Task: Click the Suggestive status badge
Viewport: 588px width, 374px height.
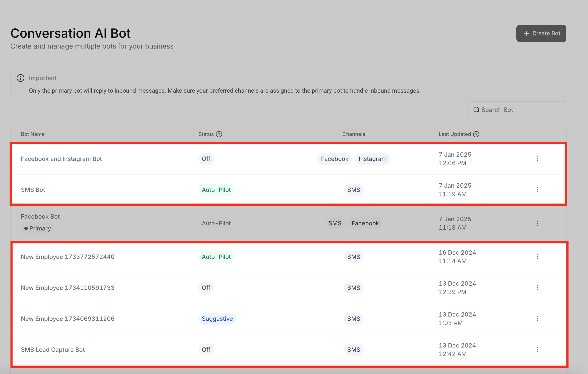Action: tap(217, 318)
